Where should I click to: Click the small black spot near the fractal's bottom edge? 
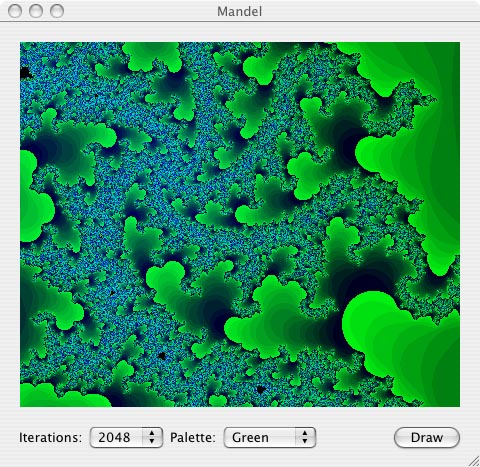coord(260,389)
